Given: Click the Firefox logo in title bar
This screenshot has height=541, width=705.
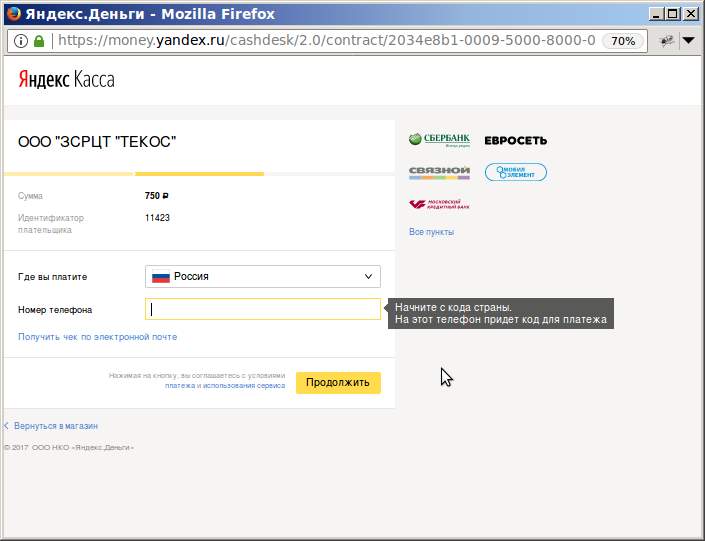Looking at the screenshot, I should (x=13, y=14).
